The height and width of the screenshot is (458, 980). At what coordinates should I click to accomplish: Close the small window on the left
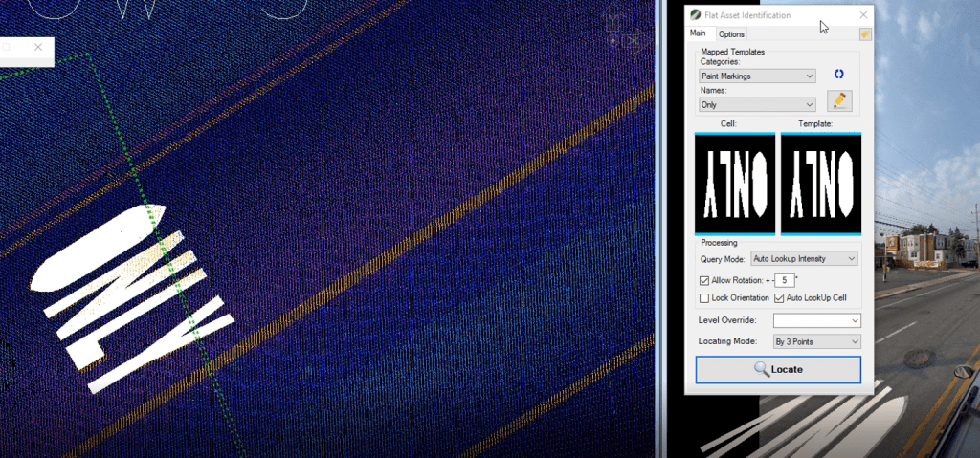(38, 47)
